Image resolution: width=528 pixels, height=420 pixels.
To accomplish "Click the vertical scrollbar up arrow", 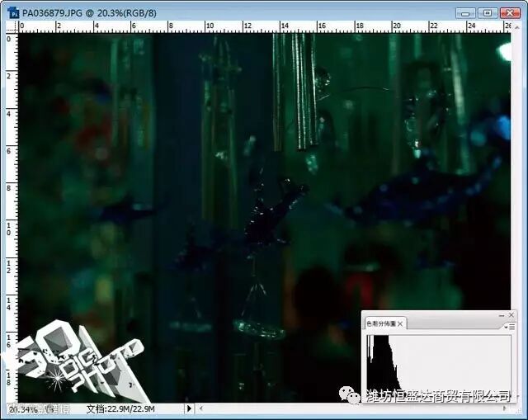I will coord(517,27).
